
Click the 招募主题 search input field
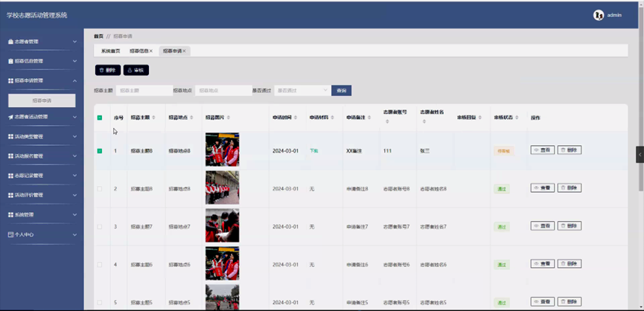(144, 91)
